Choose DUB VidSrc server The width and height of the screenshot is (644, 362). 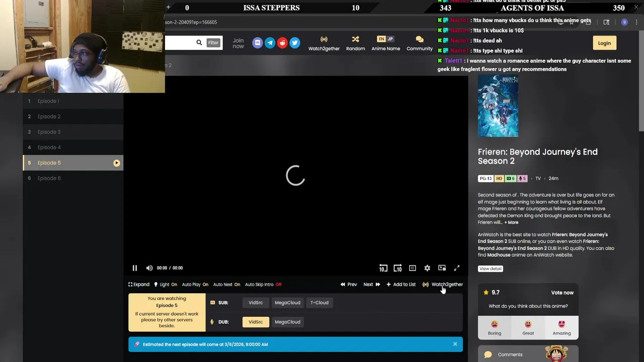coord(256,322)
